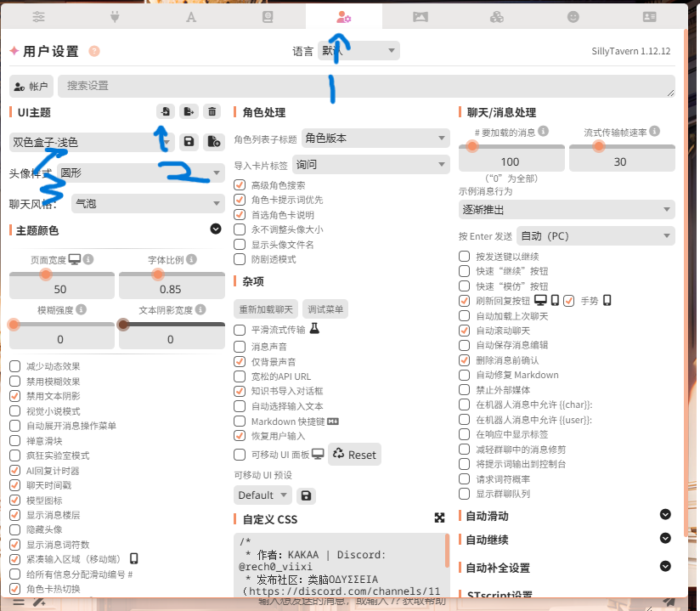700x611 pixels.
Task: Click the 调试菜单 button
Action: click(x=325, y=308)
